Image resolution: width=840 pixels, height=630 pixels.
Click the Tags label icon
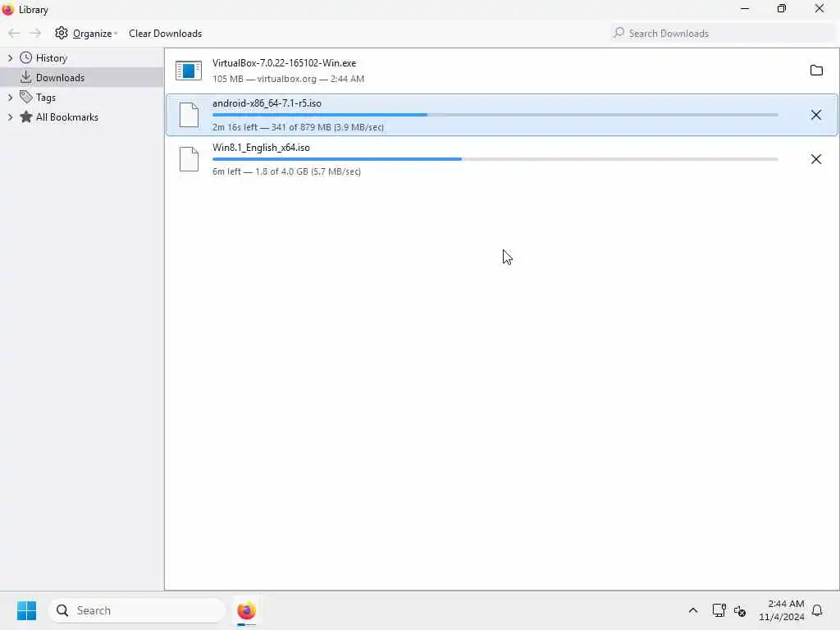pyautogui.click(x=25, y=97)
